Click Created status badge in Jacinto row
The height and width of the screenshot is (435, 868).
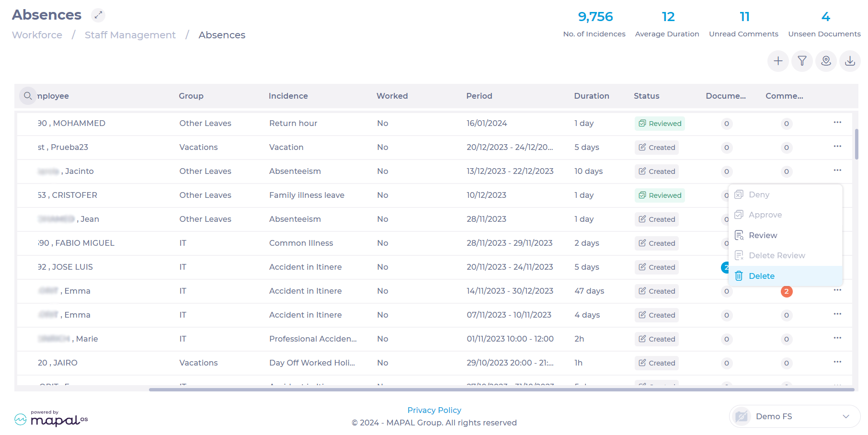tap(657, 172)
